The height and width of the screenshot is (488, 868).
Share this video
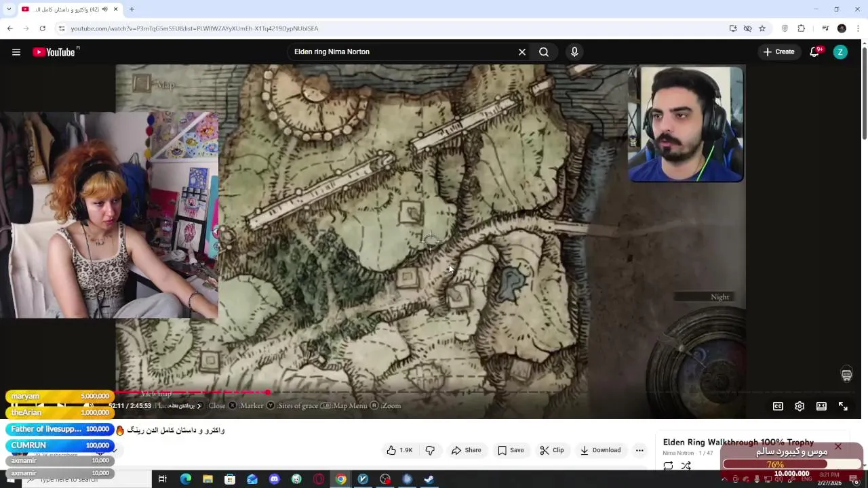tap(466, 450)
